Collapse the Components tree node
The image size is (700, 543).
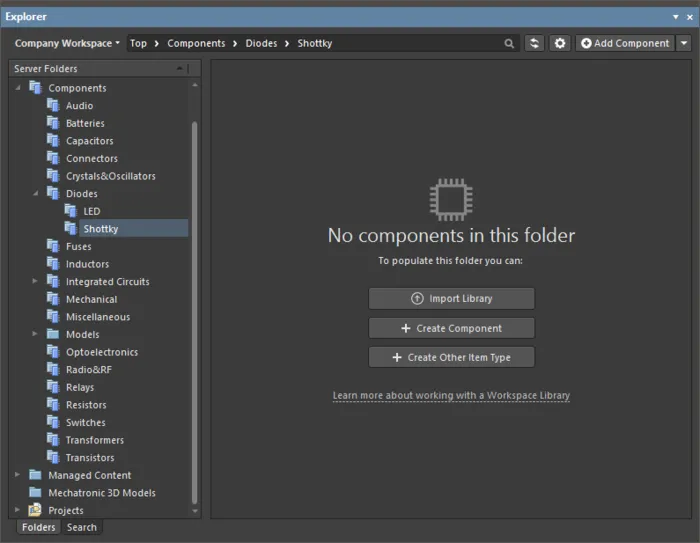point(18,88)
